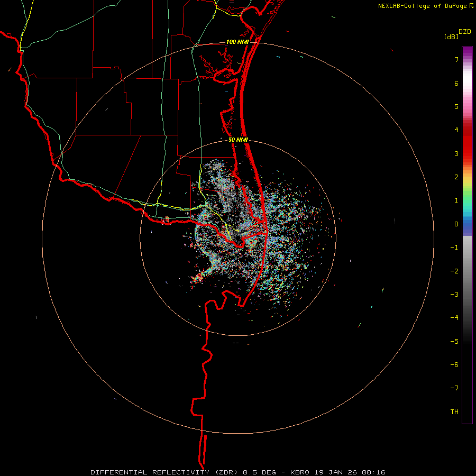Click the -3 value on color scale
The height and width of the screenshot is (476, 476).
(x=454, y=295)
